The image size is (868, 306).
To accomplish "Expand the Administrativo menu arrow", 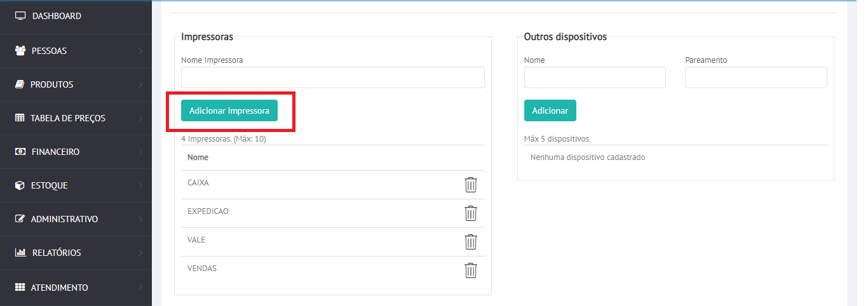I will pyautogui.click(x=140, y=219).
